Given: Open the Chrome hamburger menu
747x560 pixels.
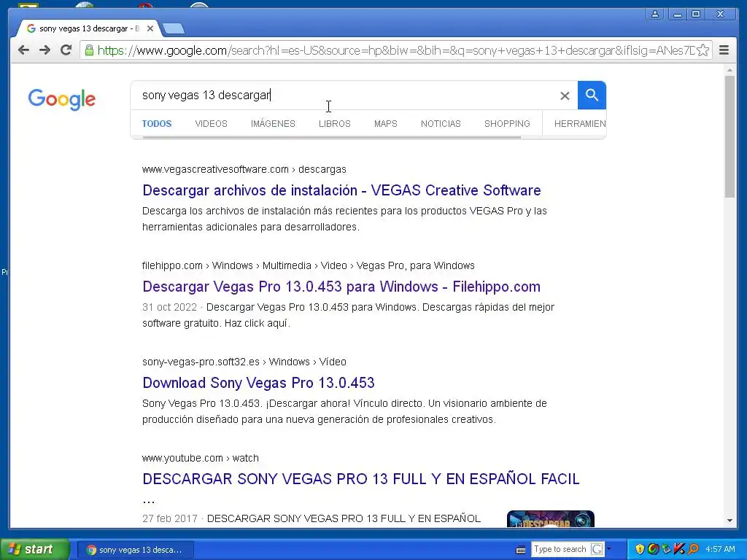Looking at the screenshot, I should tap(724, 50).
